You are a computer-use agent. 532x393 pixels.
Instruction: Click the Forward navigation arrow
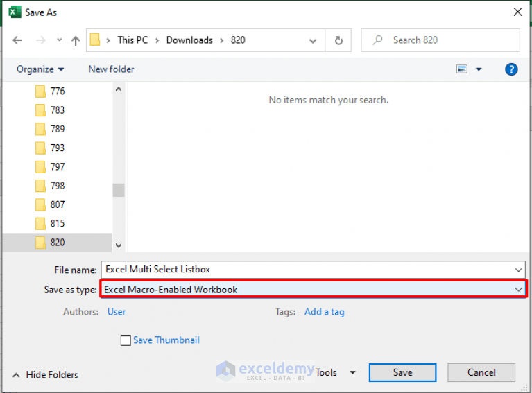[x=41, y=40]
